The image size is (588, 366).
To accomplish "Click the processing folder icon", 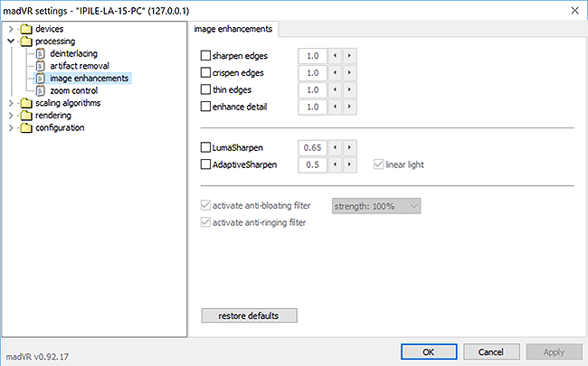I will [26, 42].
